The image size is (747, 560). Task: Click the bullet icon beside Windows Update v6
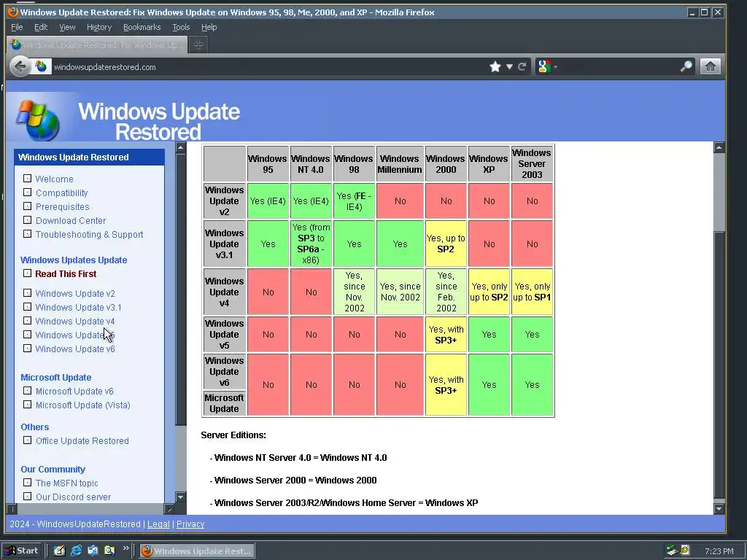(27, 349)
